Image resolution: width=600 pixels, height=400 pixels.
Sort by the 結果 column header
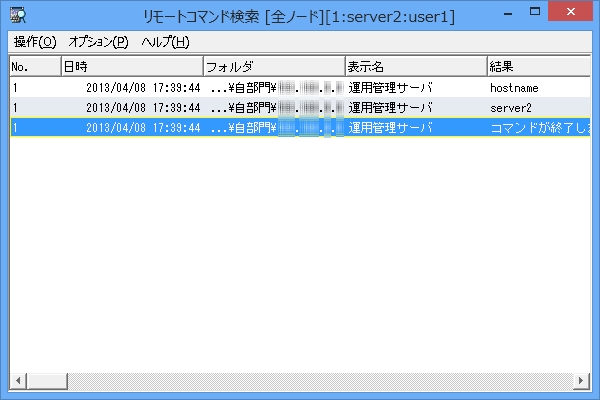(x=539, y=67)
